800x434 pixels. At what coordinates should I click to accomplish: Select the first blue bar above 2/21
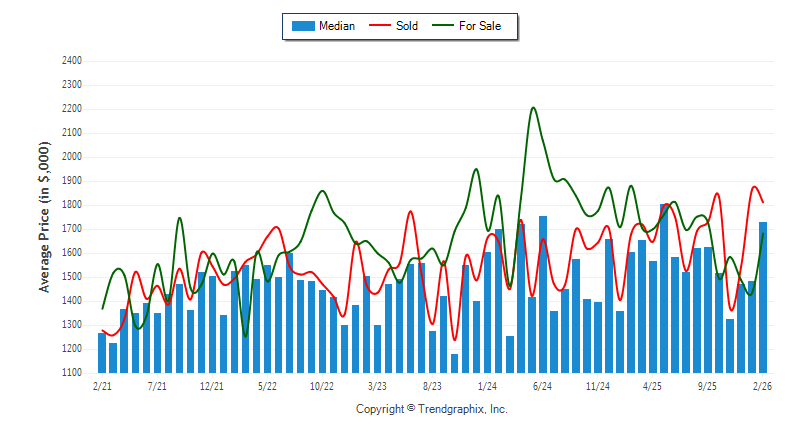pyautogui.click(x=102, y=353)
